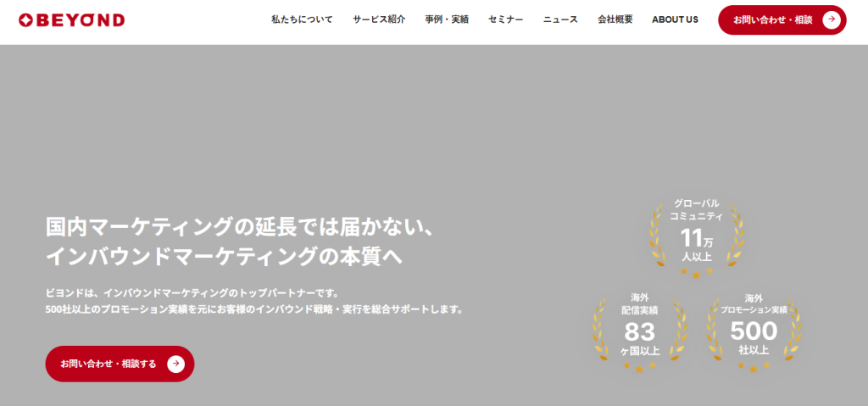Image resolution: width=868 pixels, height=406 pixels.
Task: Click the arrow icon in the お問い合わせ・相談する button
Action: click(x=175, y=364)
